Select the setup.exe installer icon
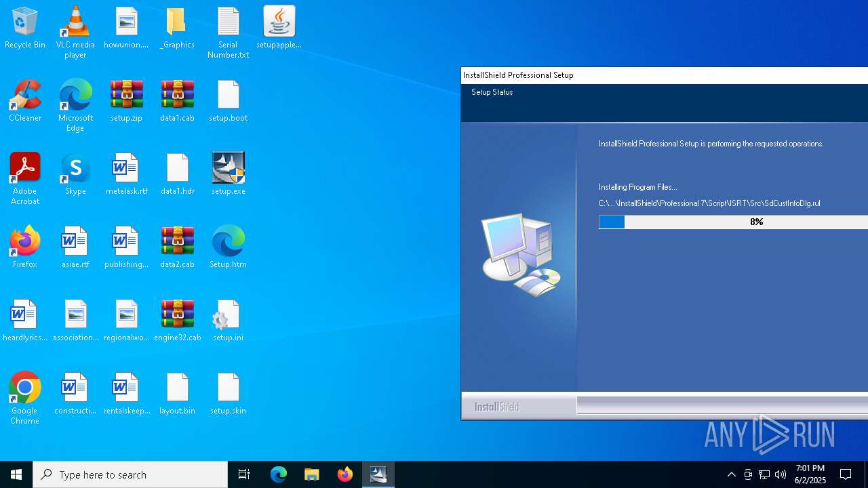The image size is (868, 488). coord(228,175)
